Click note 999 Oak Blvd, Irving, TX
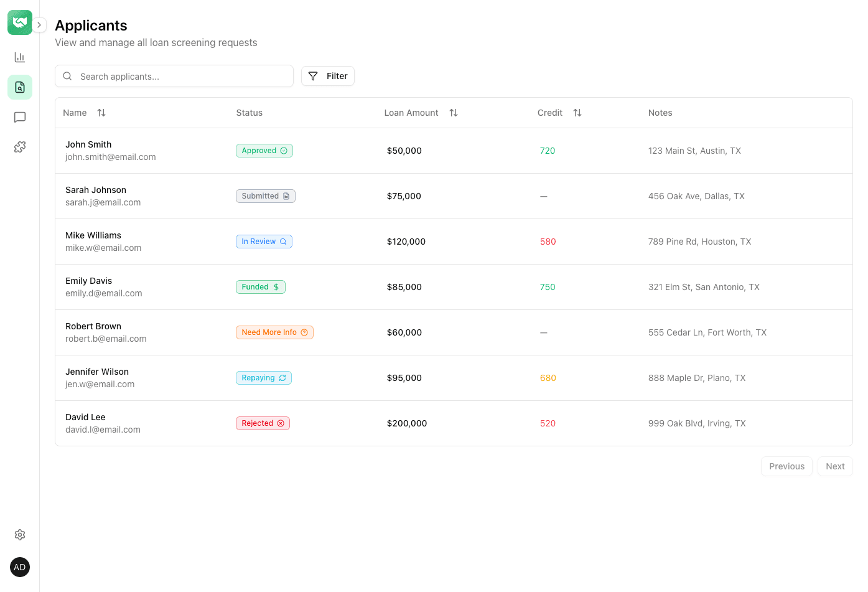 point(697,423)
